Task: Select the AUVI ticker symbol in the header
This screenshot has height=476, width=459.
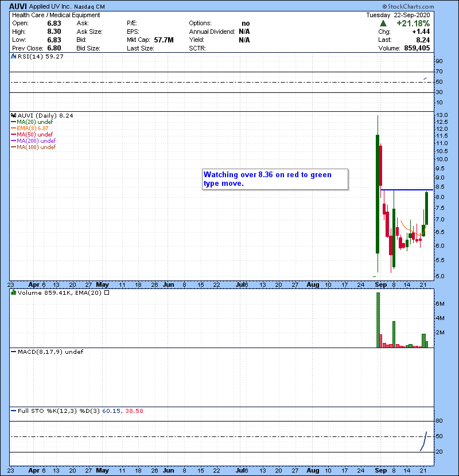Action: (x=18, y=6)
